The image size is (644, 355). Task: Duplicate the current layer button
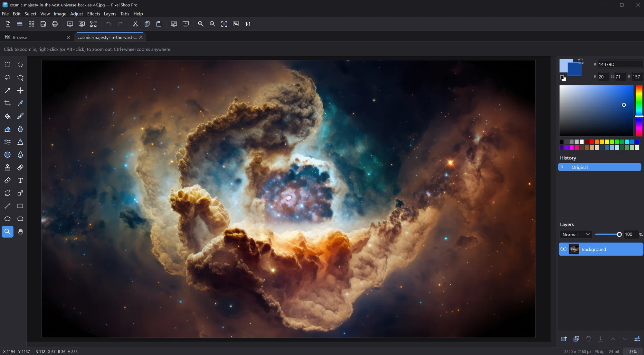click(x=576, y=339)
